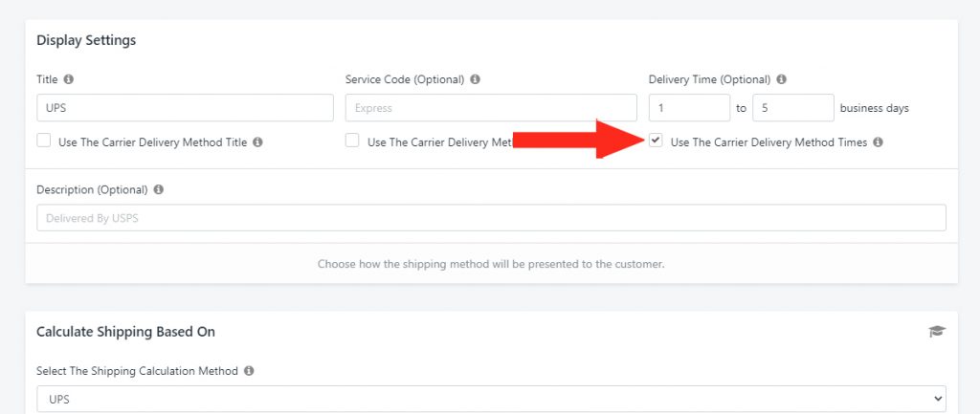Click the Use Carrier Delivery Method Title label
980x414 pixels.
coord(152,142)
